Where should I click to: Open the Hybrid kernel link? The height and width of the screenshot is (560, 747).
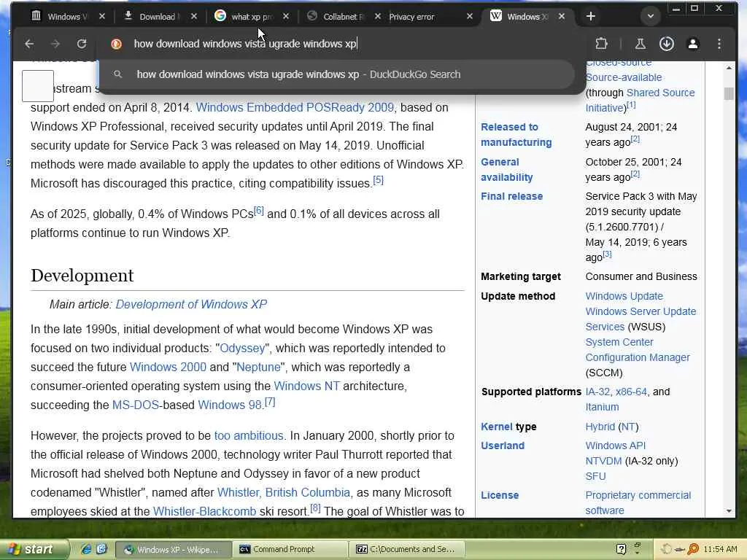[600, 427]
